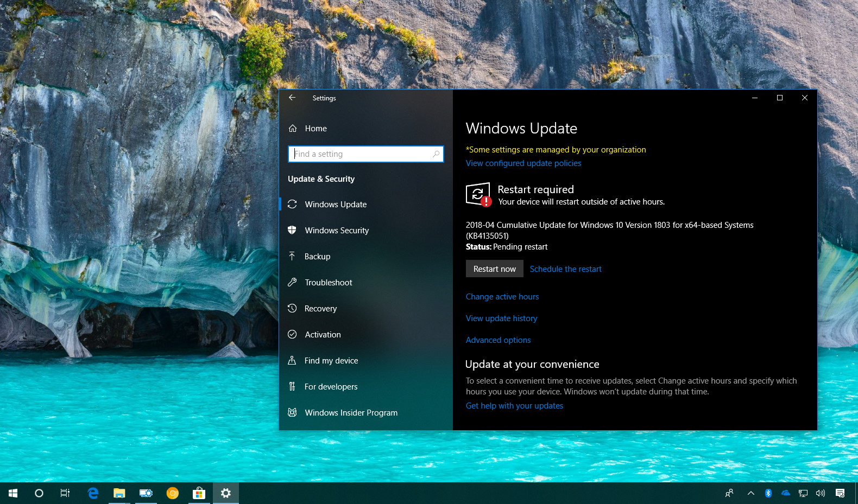858x504 pixels.
Task: Select Troubleshoot in sidebar
Action: (366, 283)
